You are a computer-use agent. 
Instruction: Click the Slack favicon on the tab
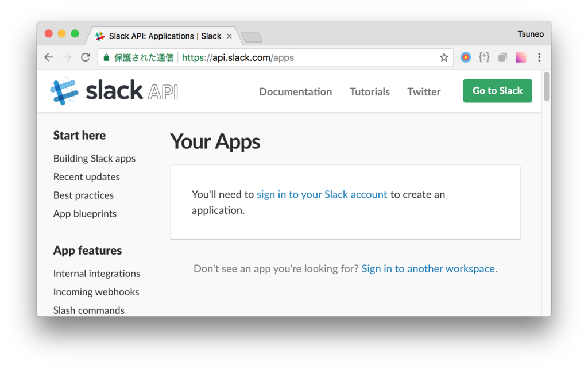pos(100,36)
